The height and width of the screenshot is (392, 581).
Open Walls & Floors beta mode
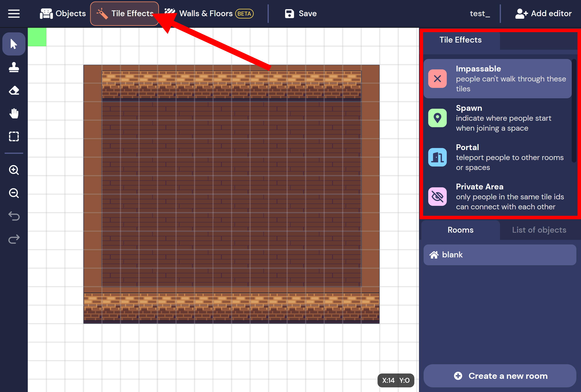tap(209, 13)
